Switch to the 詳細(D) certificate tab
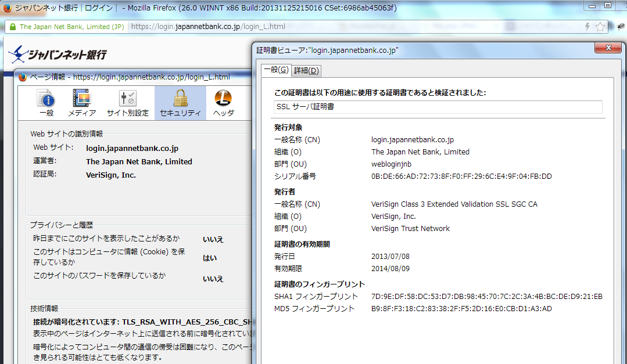The image size is (627, 364). [306, 70]
